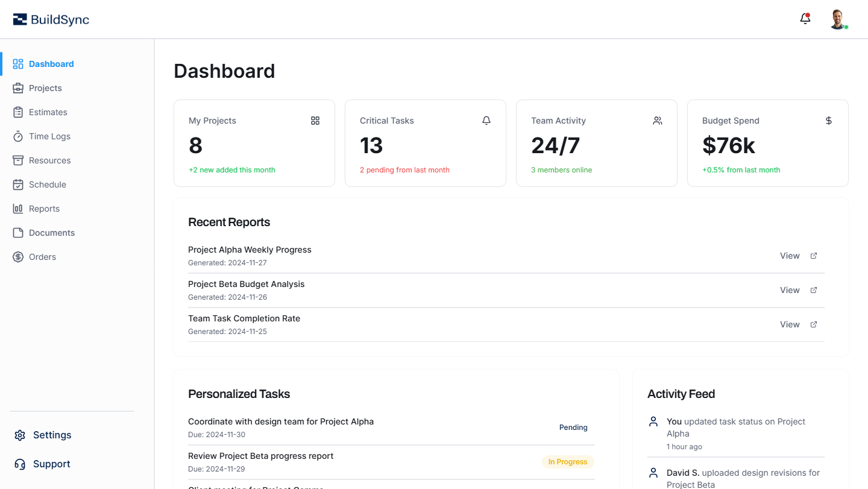Open the profile avatar picture
The height and width of the screenshot is (489, 868).
click(838, 19)
